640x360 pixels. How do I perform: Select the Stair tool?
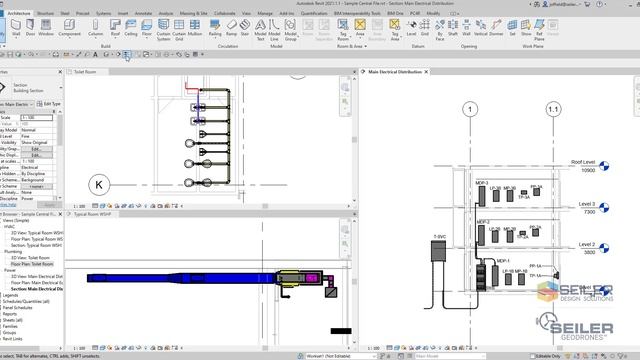click(245, 28)
